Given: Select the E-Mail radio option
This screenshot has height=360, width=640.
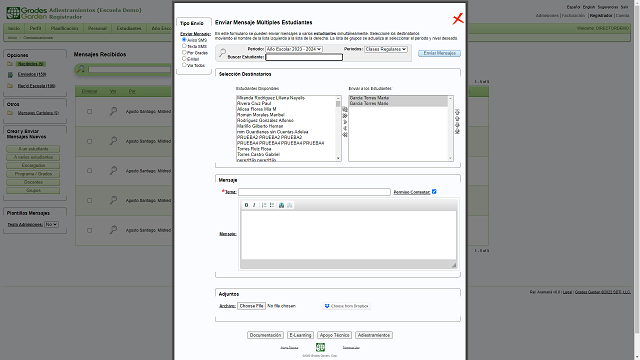Looking at the screenshot, I should tap(184, 59).
